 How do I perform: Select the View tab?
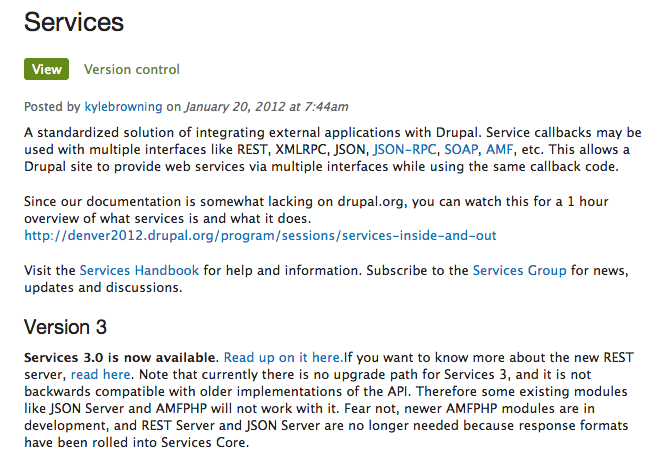click(47, 69)
